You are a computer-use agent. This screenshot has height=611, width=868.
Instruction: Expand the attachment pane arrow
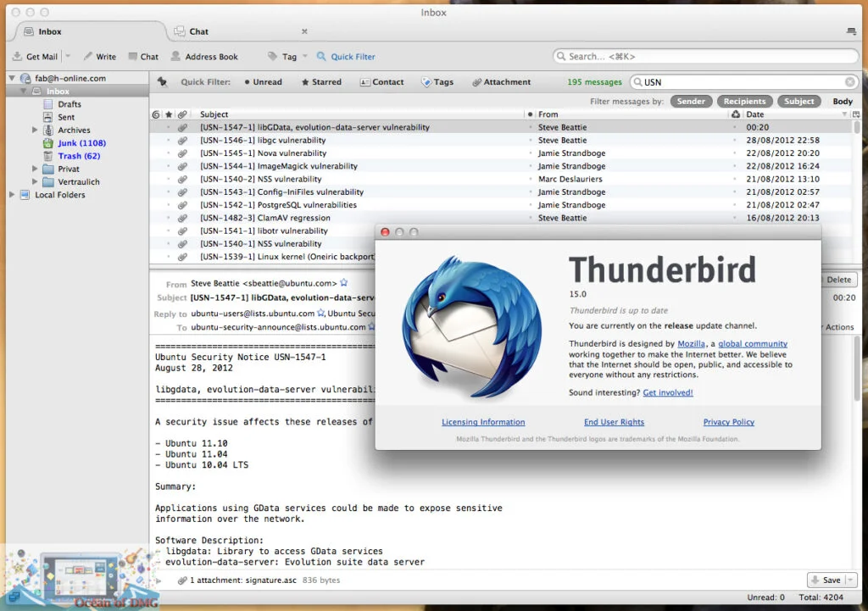[x=159, y=580]
